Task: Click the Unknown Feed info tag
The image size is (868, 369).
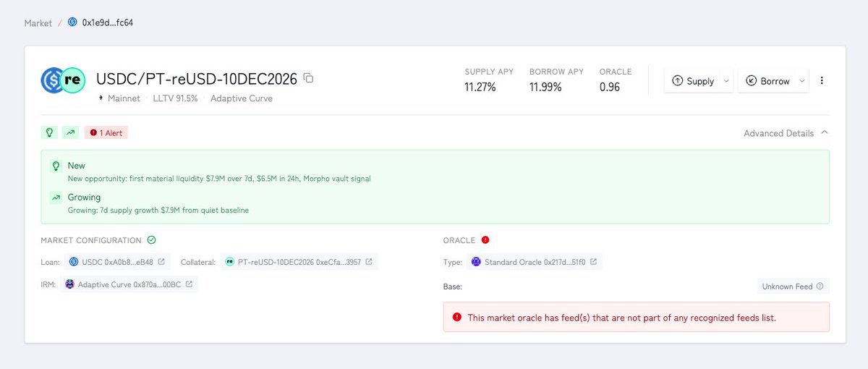Action: click(793, 287)
